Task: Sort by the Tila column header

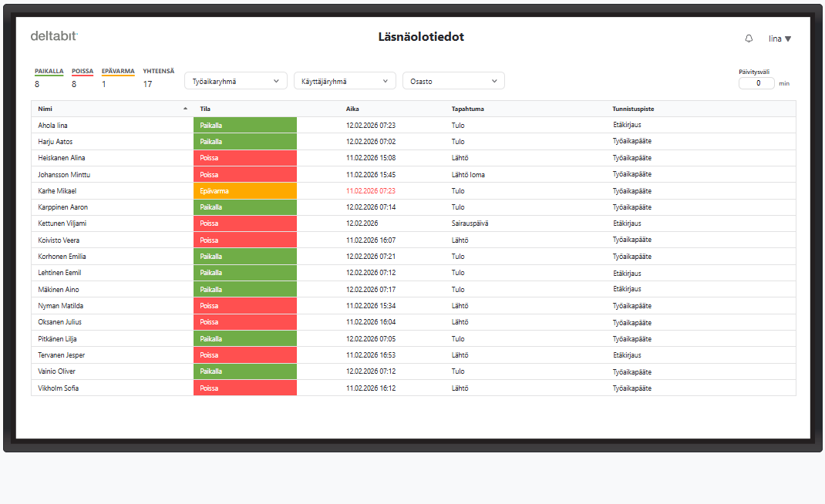Action: 205,109
